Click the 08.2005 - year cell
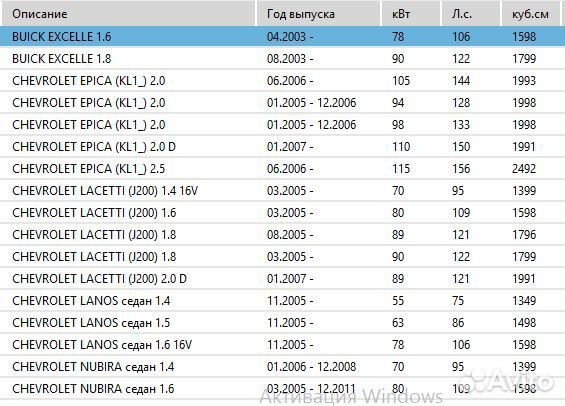This screenshot has width=565, height=406. click(x=290, y=235)
